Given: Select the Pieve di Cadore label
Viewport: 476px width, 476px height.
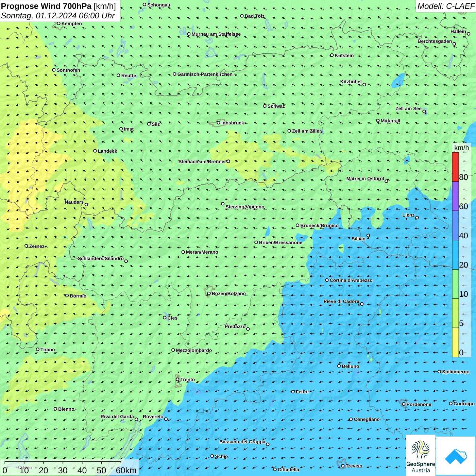Looking at the screenshot, I should coord(341,301).
